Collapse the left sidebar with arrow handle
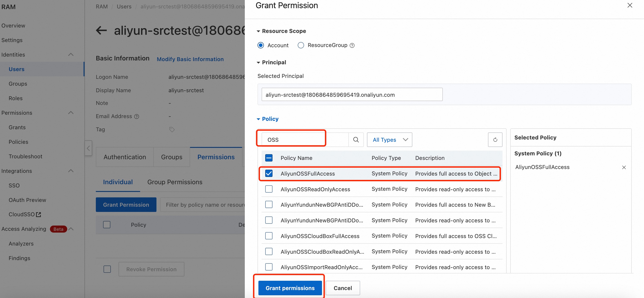The height and width of the screenshot is (298, 644). click(x=88, y=148)
